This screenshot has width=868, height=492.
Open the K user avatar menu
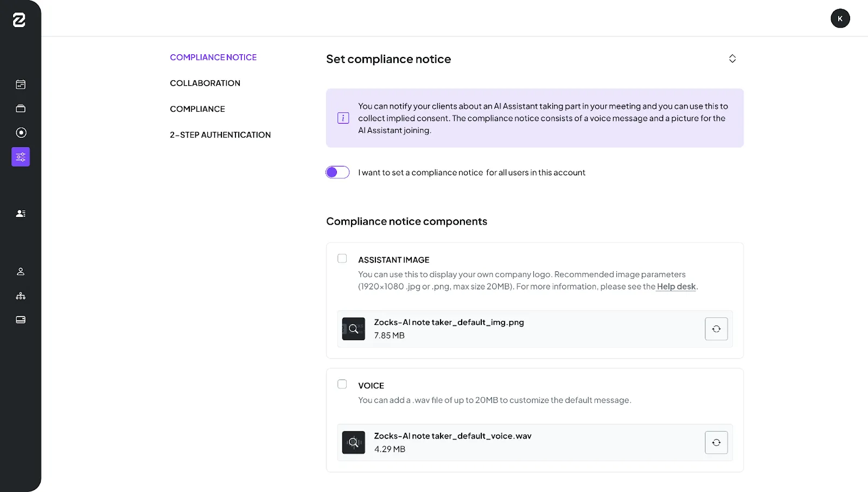[x=840, y=18]
